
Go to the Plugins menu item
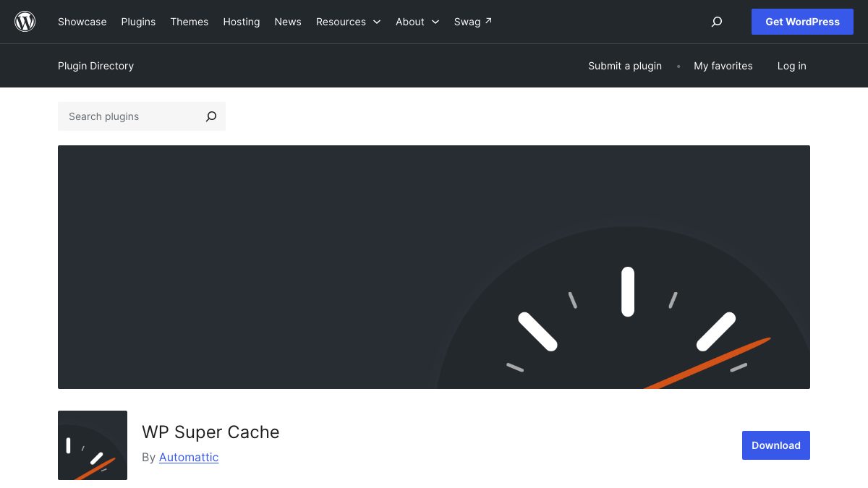point(138,22)
